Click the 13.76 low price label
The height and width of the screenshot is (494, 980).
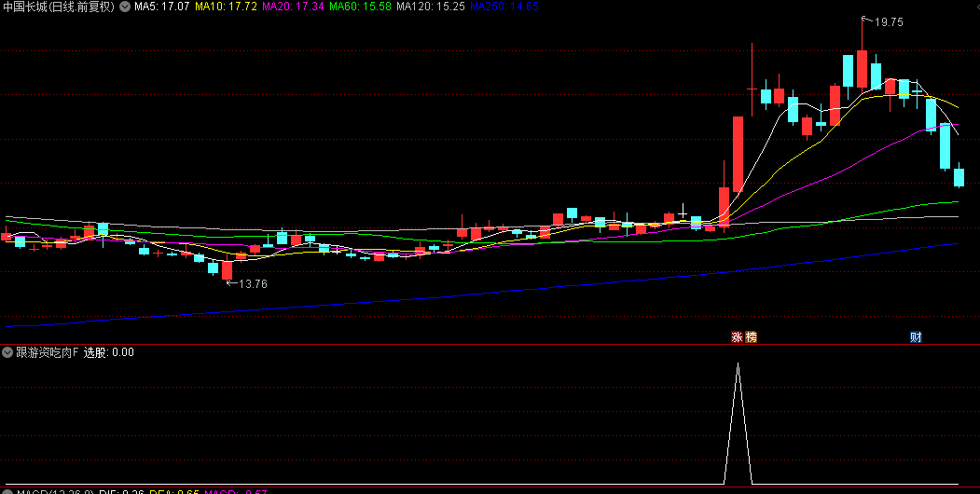(x=253, y=283)
